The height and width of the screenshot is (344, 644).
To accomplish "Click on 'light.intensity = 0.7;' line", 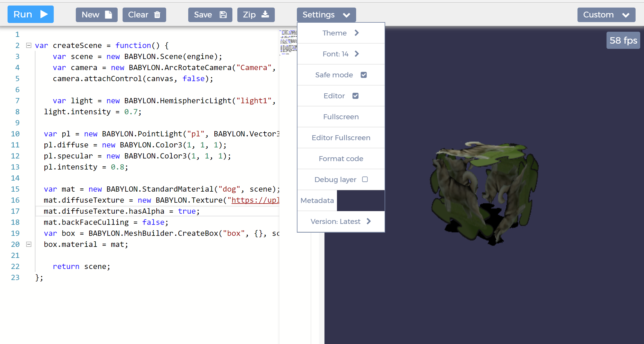I will click(93, 112).
